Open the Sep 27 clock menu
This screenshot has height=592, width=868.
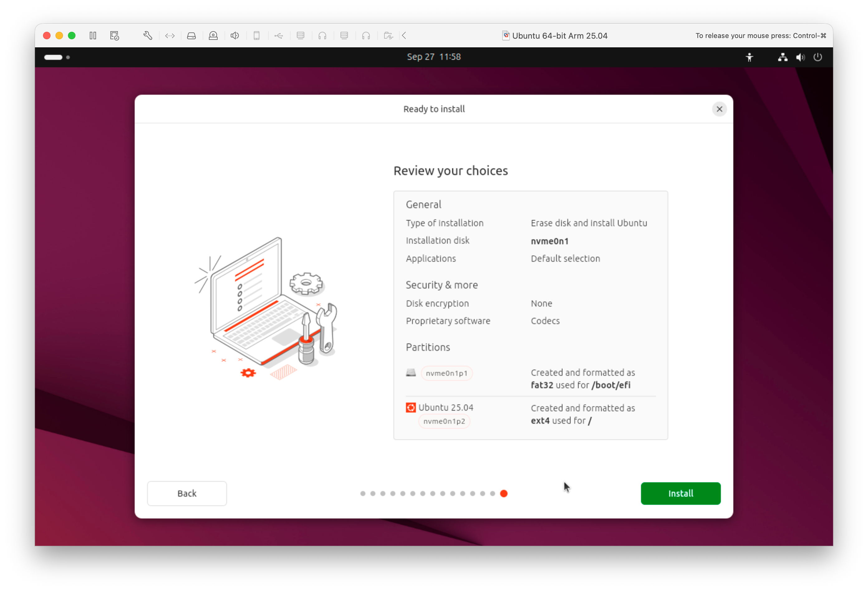coord(434,57)
